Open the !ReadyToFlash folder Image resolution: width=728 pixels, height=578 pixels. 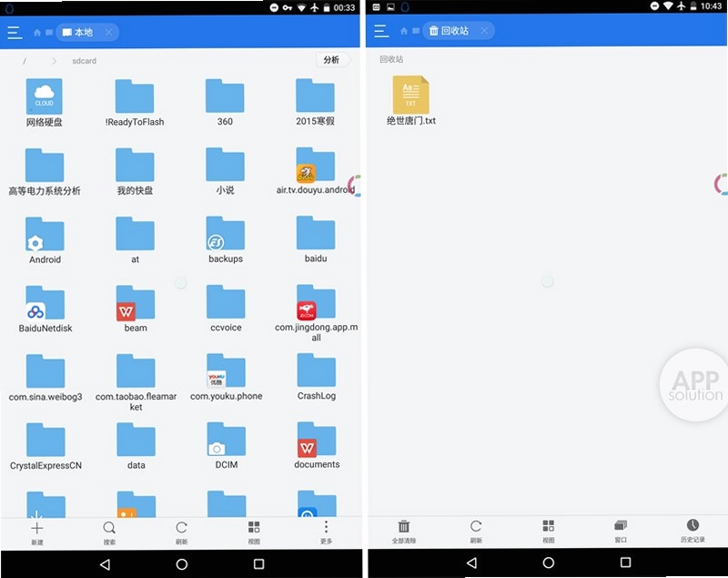[x=135, y=103]
